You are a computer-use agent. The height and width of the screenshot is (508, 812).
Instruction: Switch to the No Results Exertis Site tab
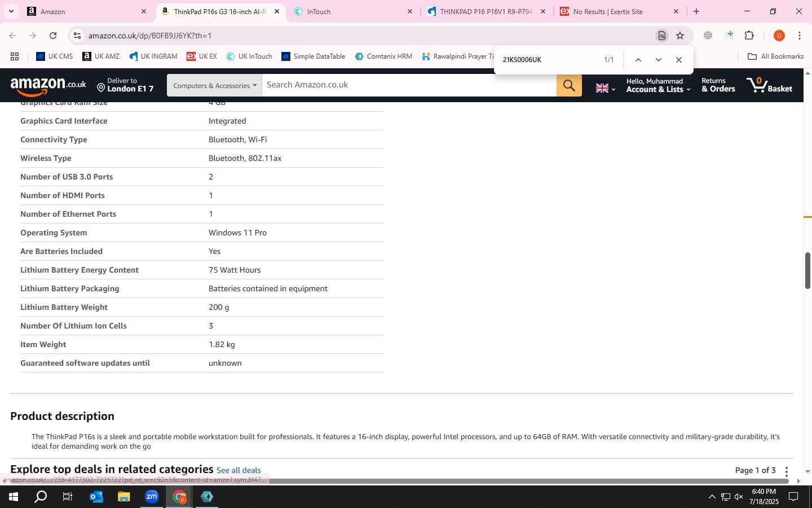(620, 11)
